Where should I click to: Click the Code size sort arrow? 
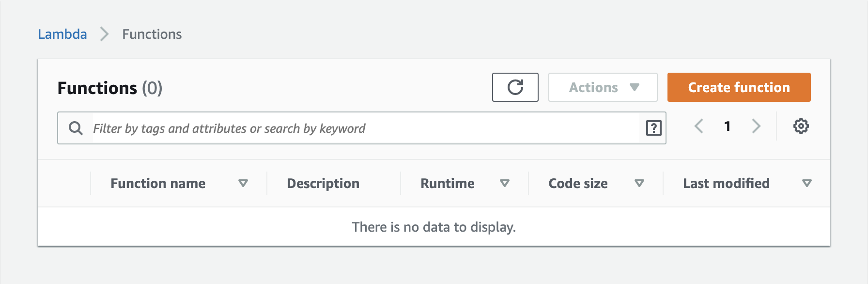click(639, 183)
